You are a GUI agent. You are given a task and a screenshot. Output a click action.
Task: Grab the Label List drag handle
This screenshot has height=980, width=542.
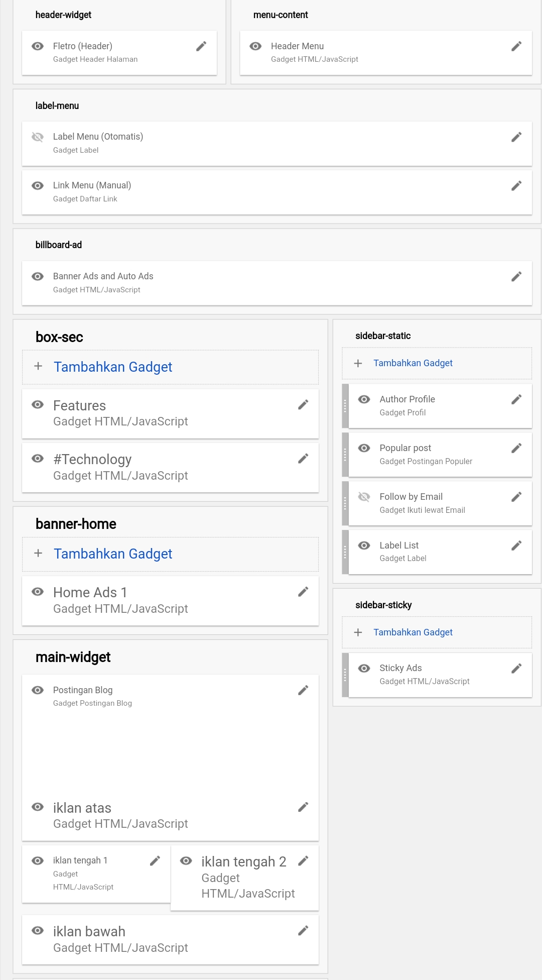pos(345,552)
